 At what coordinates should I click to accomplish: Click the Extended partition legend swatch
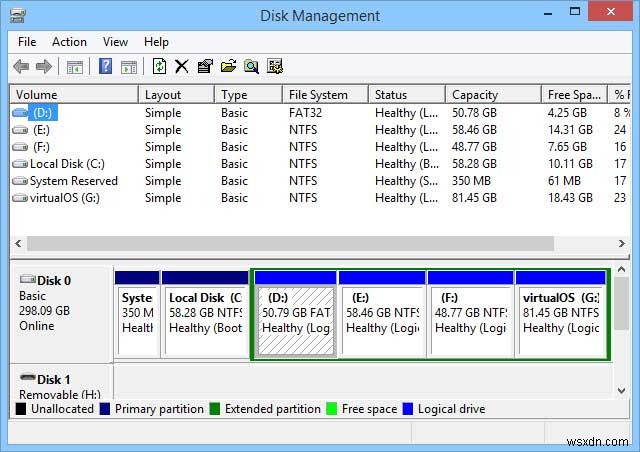(215, 409)
